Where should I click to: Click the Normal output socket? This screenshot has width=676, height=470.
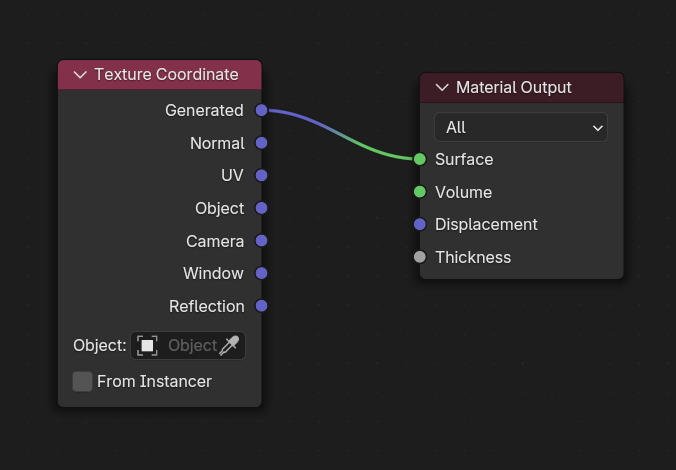(261, 143)
